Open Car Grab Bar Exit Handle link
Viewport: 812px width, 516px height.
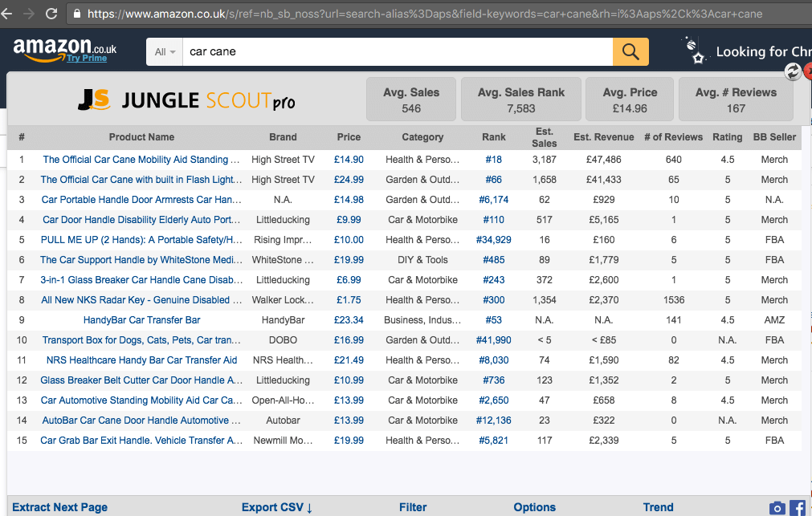coord(141,441)
